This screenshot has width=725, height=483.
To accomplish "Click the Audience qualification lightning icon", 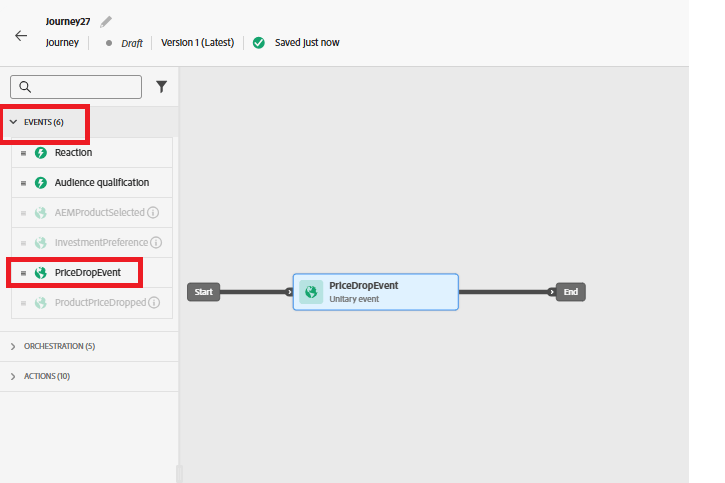I will [41, 183].
